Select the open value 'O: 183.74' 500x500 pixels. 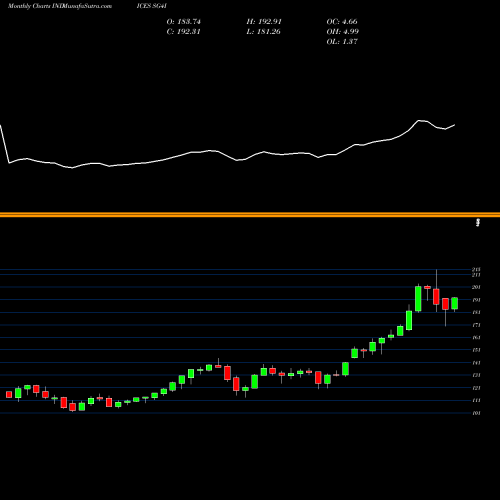[x=184, y=22]
